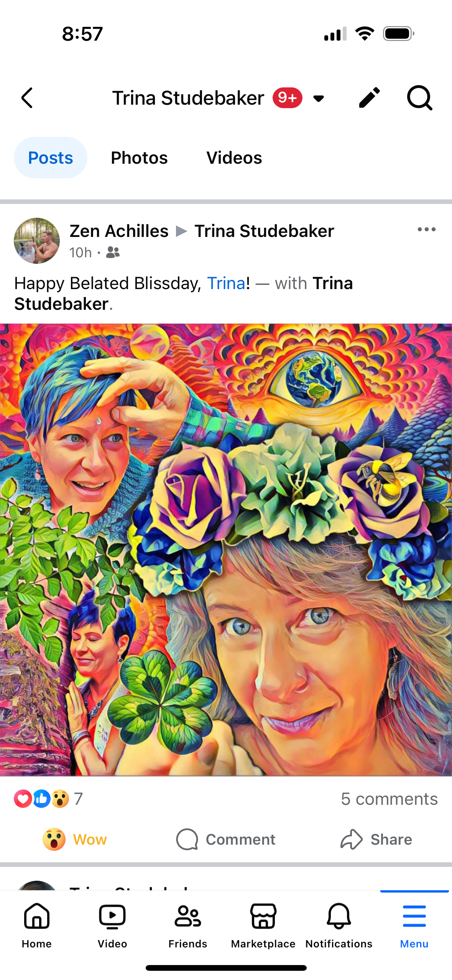The image size is (452, 980).
Task: Switch to the Photos tab
Action: click(x=139, y=158)
